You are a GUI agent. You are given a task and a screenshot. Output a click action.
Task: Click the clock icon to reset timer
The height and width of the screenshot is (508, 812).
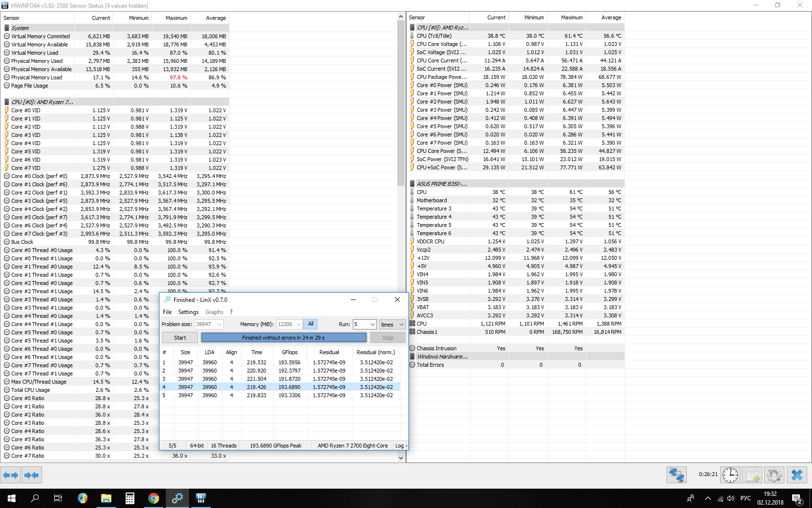click(730, 475)
